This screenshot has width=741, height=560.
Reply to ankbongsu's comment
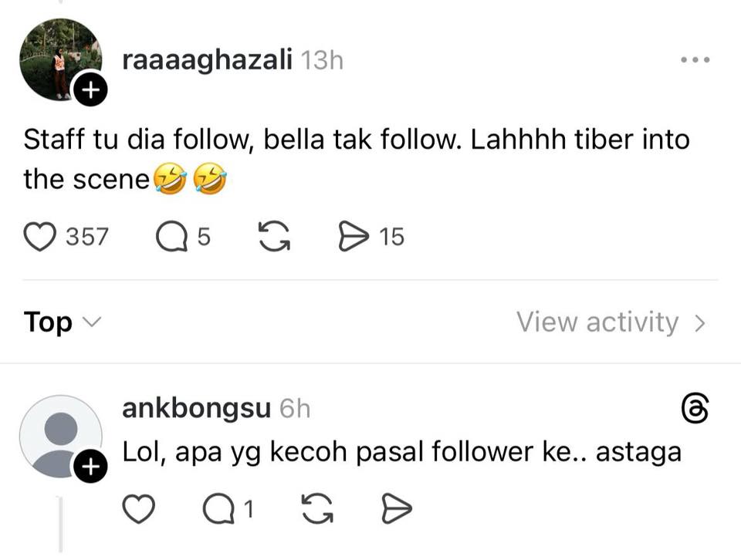(218, 508)
